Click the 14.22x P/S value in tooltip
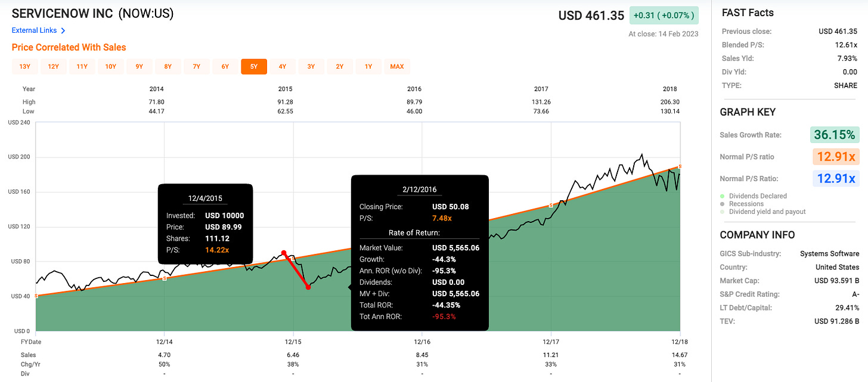Screen dimensions: 868x382 (x=218, y=249)
